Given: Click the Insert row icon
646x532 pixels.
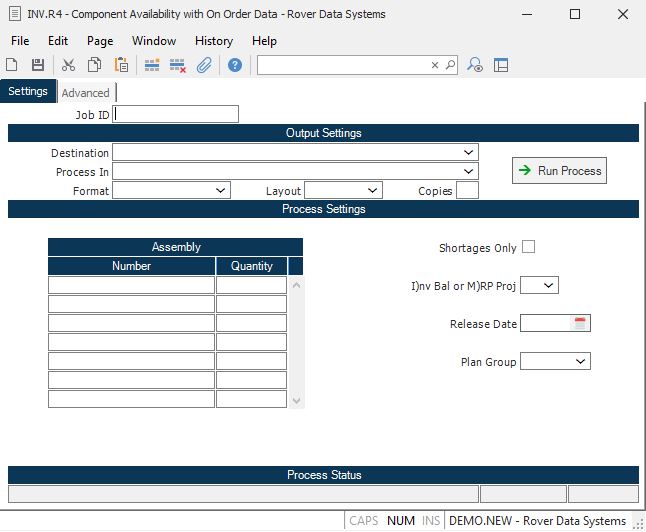Looking at the screenshot, I should tap(152, 65).
